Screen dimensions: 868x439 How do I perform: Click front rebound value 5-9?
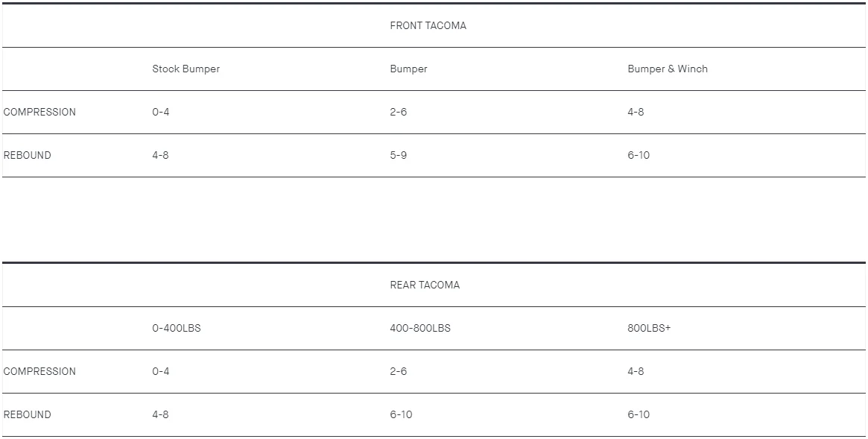[x=398, y=155]
